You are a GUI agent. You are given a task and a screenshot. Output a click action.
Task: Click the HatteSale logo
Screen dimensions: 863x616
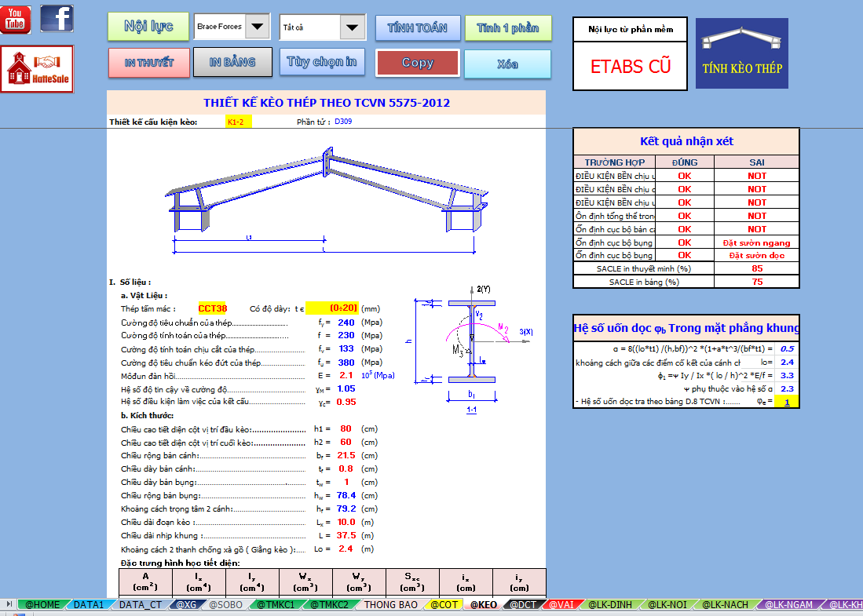point(37,69)
